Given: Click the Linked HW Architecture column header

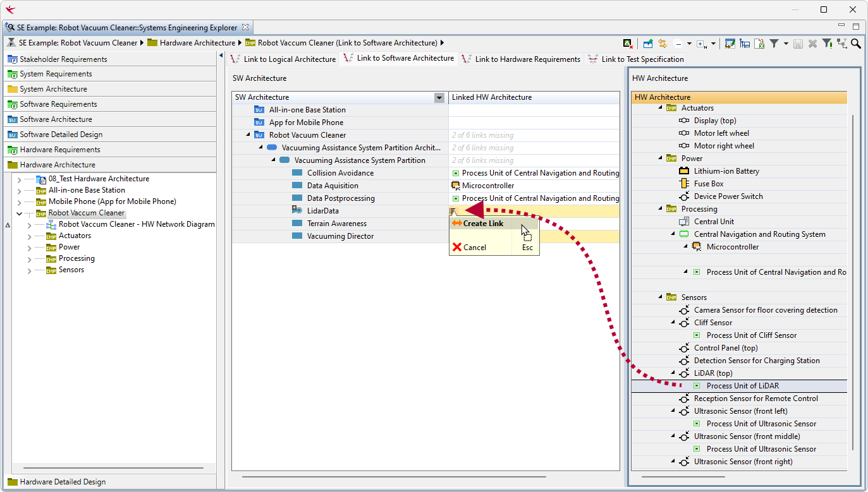Looking at the screenshot, I should pyautogui.click(x=534, y=97).
